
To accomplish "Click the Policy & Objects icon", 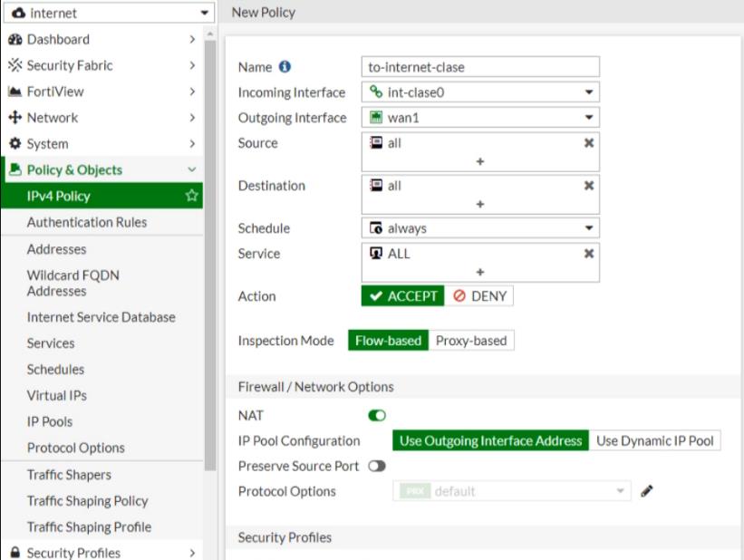I will 15,169.
